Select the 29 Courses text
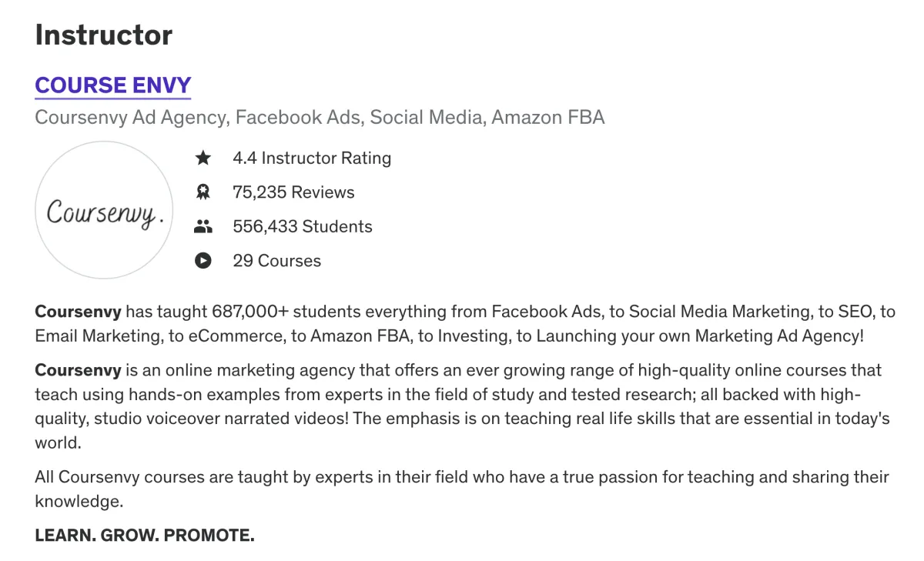 click(x=277, y=260)
